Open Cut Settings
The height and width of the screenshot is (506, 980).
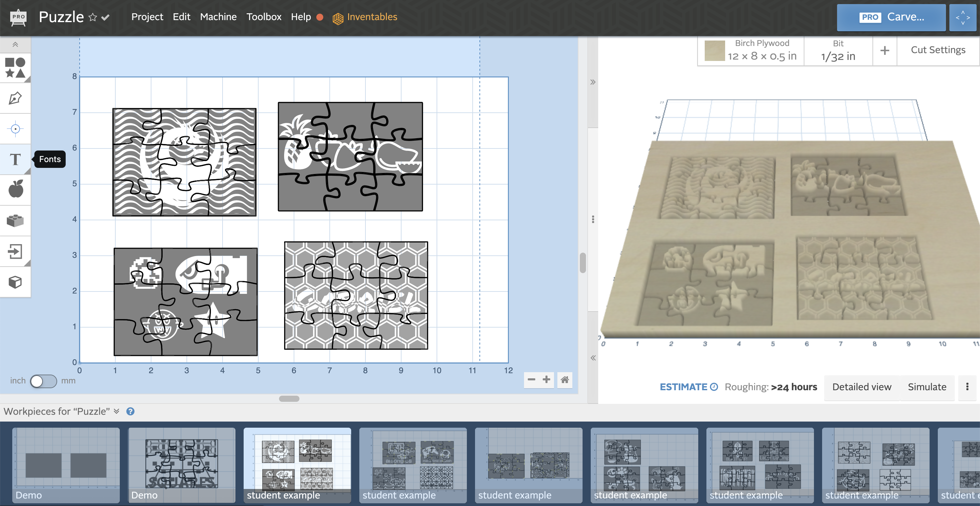(x=938, y=50)
